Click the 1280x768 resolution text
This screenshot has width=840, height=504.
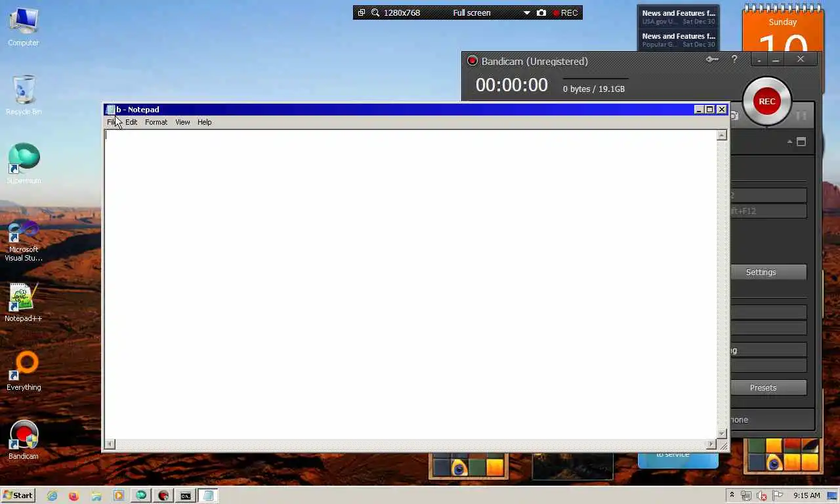coord(402,12)
